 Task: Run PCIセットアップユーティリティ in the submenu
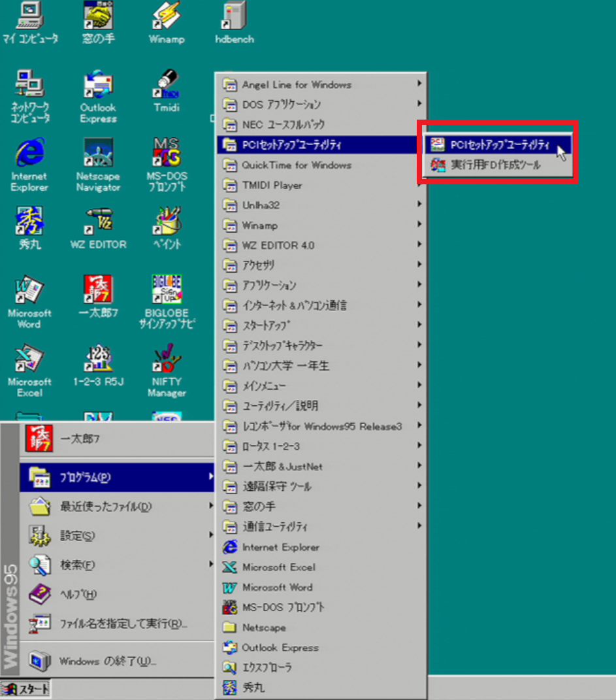tap(498, 144)
